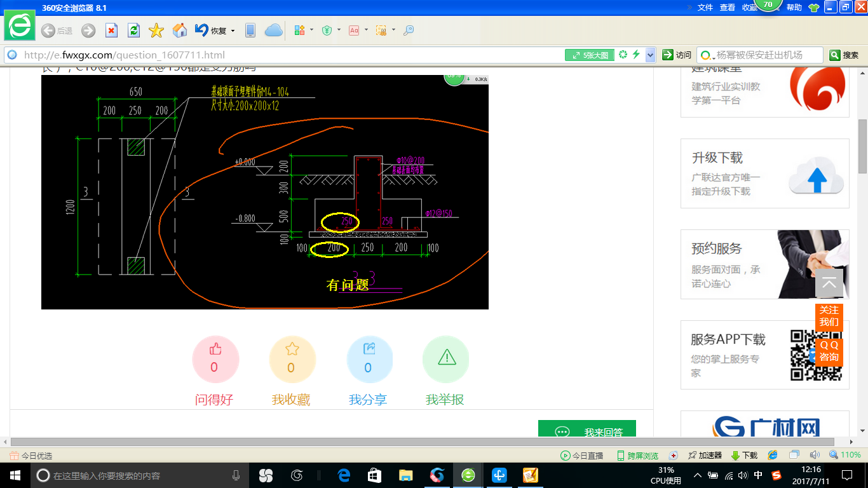This screenshot has height=488, width=868.
Task: Open File Explorer from the taskbar
Action: 406,475
